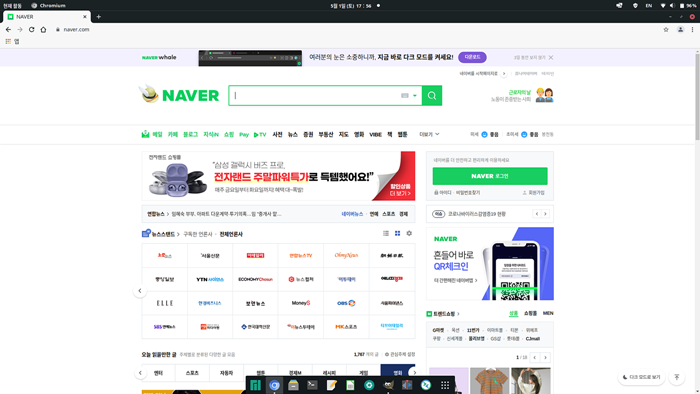Open newsstand settings gear icon

pos(409,233)
